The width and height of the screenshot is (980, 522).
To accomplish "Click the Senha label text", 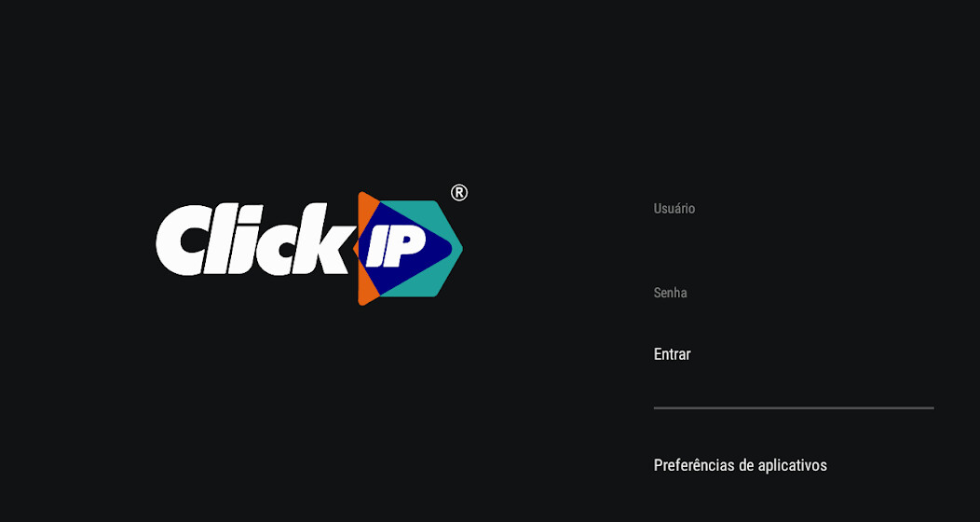I will tap(670, 293).
